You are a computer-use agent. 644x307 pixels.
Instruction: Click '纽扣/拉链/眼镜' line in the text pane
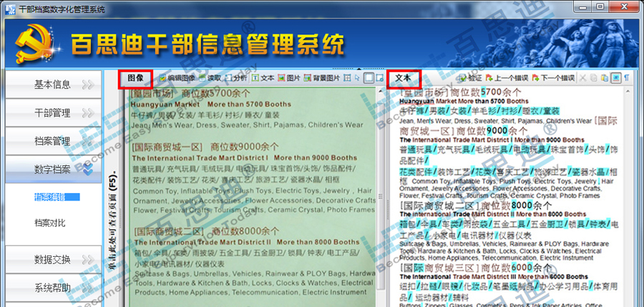[509, 286]
